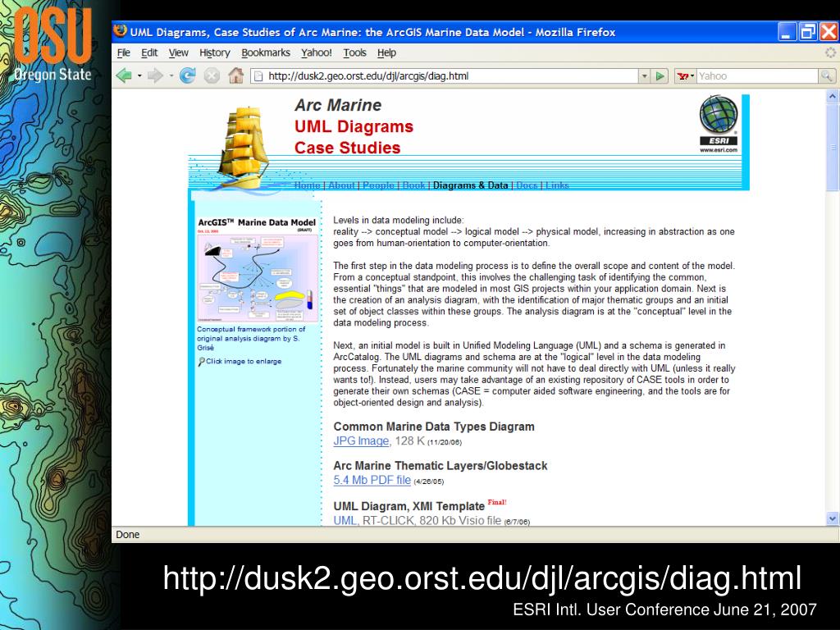Click into the Yahoo search field
Screen dimensions: 840x630
coord(757,76)
